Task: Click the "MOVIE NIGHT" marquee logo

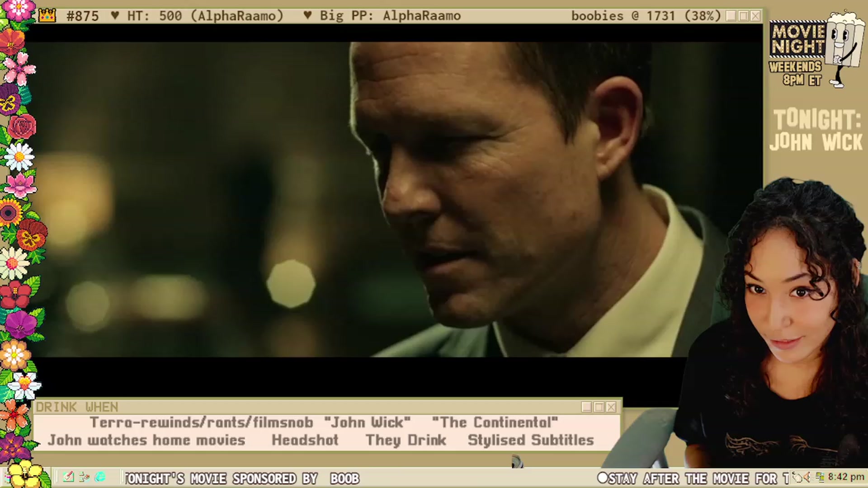Action: click(798, 39)
